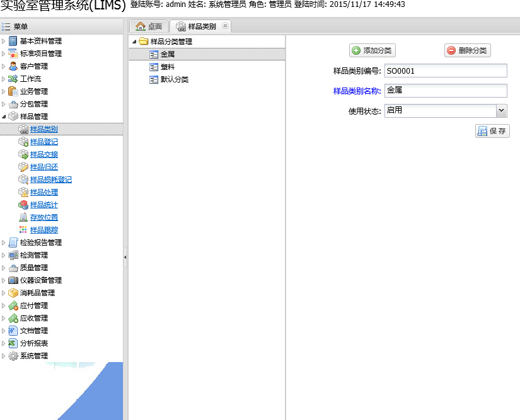This screenshot has height=420, width=520.
Task: Click the 系统管理 gear icon
Action: [x=13, y=356]
